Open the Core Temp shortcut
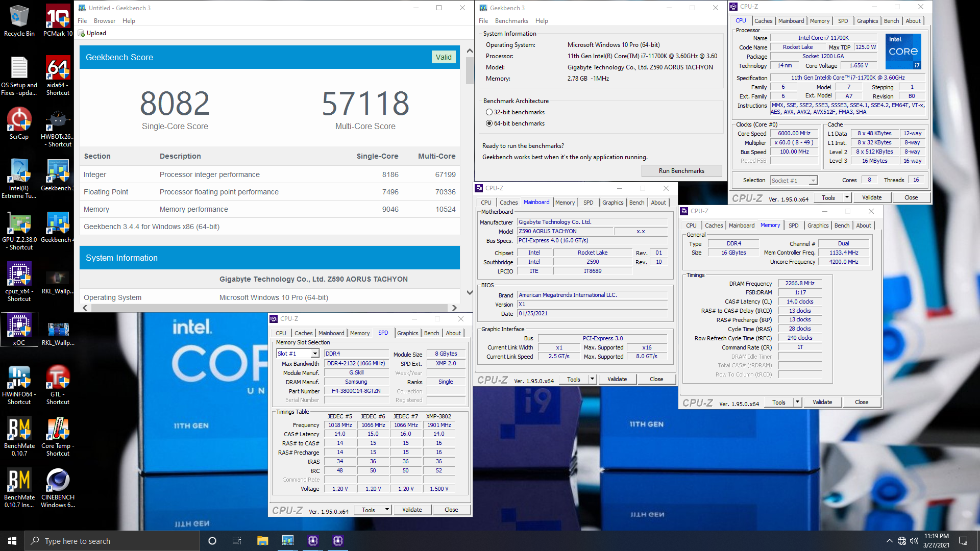The image size is (980, 551). (58, 437)
